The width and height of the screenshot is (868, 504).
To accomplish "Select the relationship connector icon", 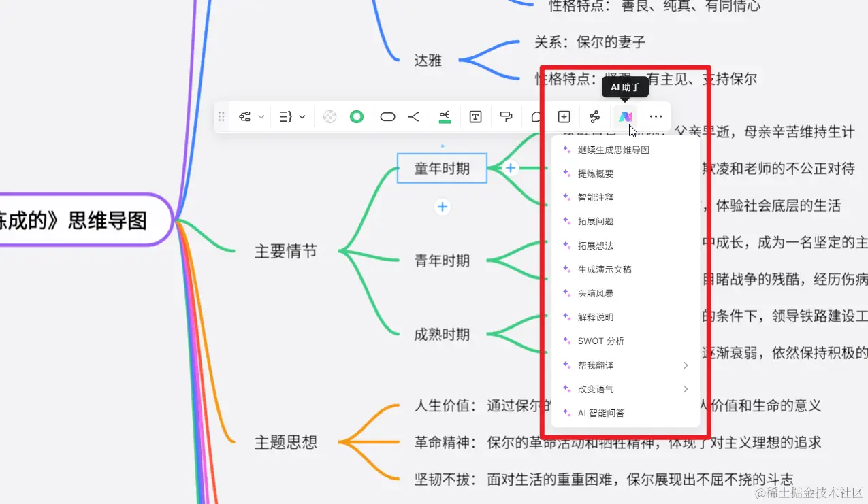I will point(594,116).
